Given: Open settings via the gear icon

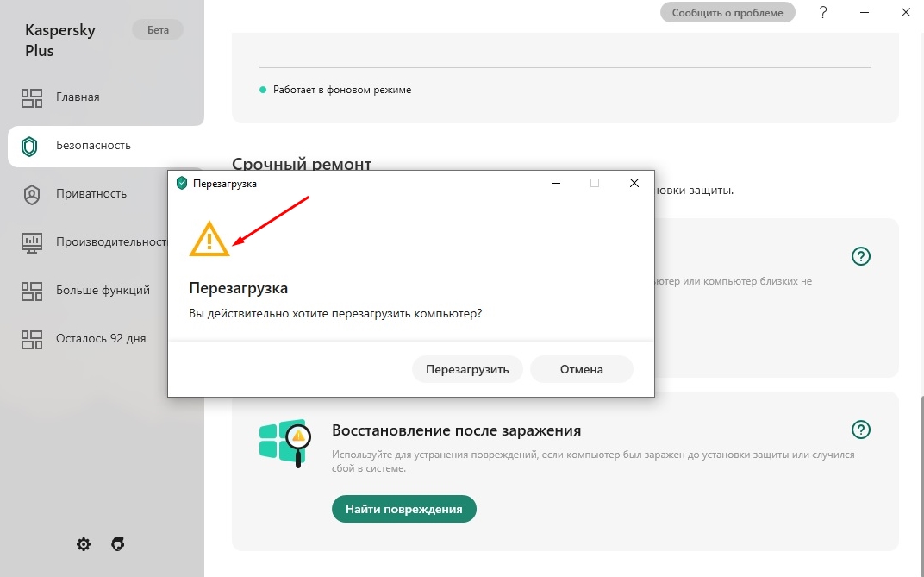Looking at the screenshot, I should pyautogui.click(x=84, y=544).
